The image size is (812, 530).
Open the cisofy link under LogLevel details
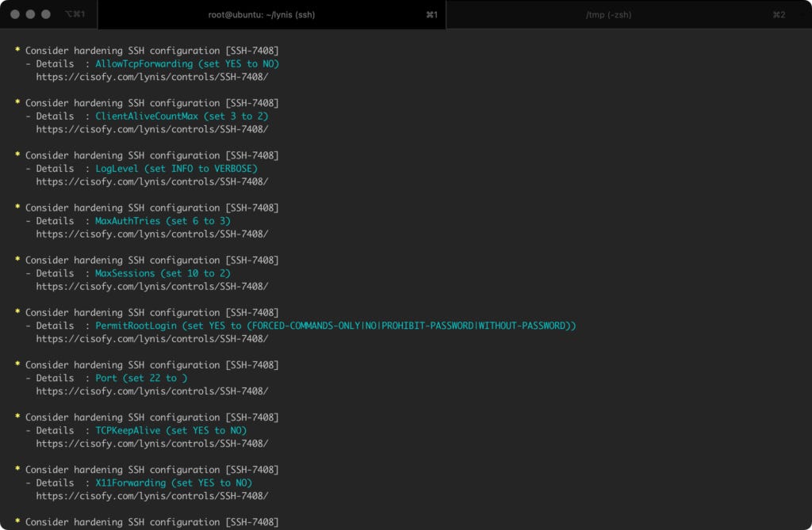pyautogui.click(x=152, y=181)
